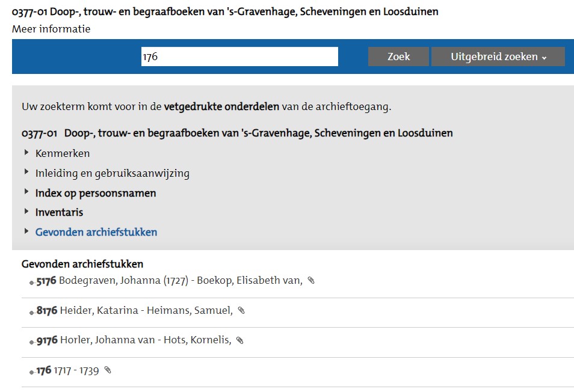
Task: Click the bullet marker before 5176 Bodegraven
Action: 31,283
